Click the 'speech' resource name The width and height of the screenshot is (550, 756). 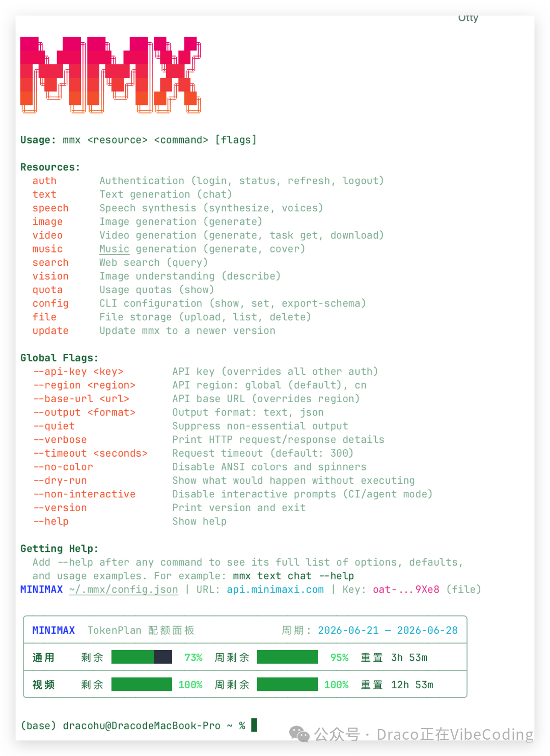[x=50, y=208]
